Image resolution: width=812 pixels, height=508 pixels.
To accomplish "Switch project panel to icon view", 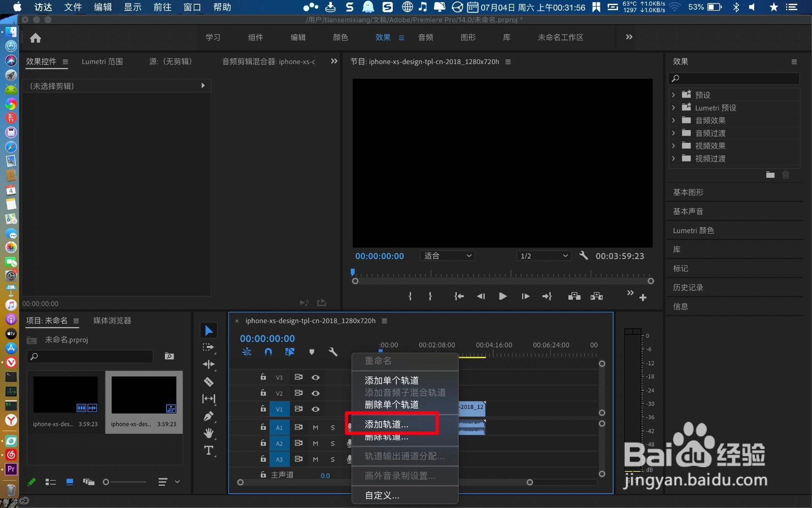I will point(70,482).
